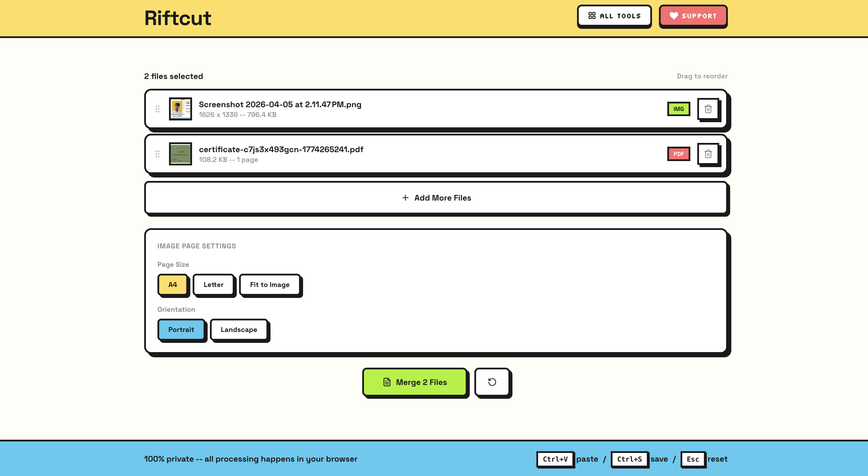Viewport: 868px width, 476px height.
Task: Click the plus icon in Add More Files
Action: [x=405, y=198]
